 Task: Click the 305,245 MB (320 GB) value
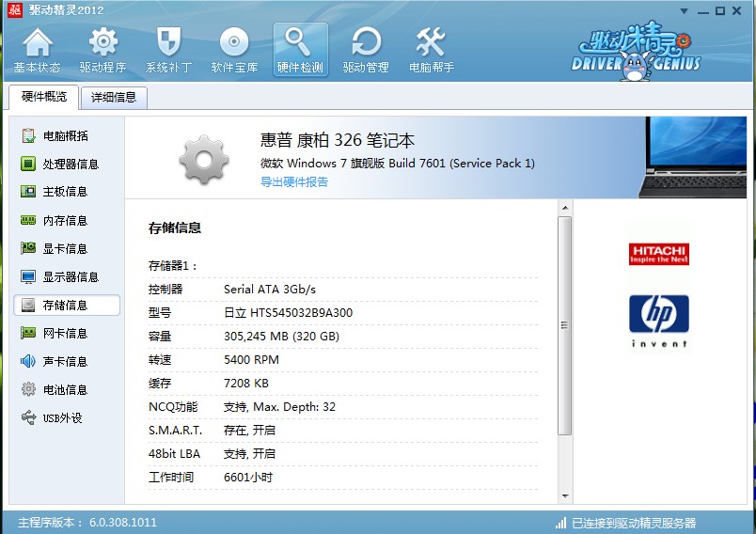(281, 336)
